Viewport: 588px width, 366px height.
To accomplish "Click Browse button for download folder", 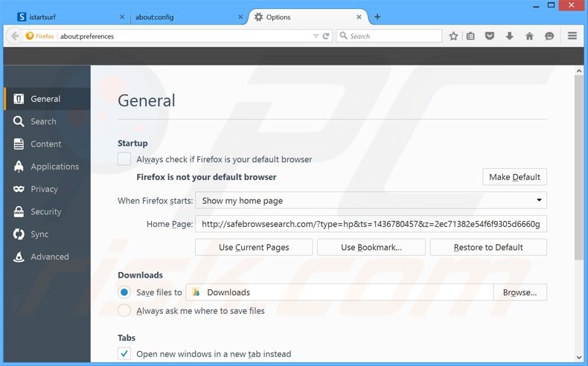I will pos(520,292).
